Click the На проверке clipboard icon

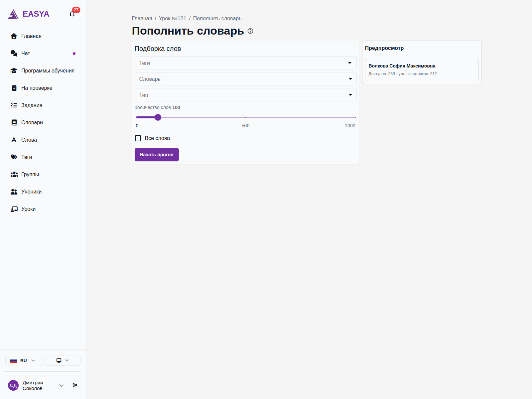pos(14,88)
